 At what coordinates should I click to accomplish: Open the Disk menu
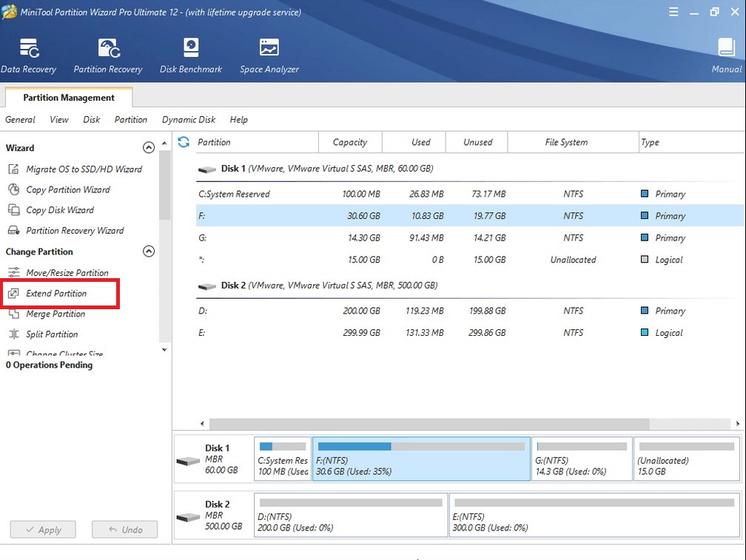(x=91, y=119)
